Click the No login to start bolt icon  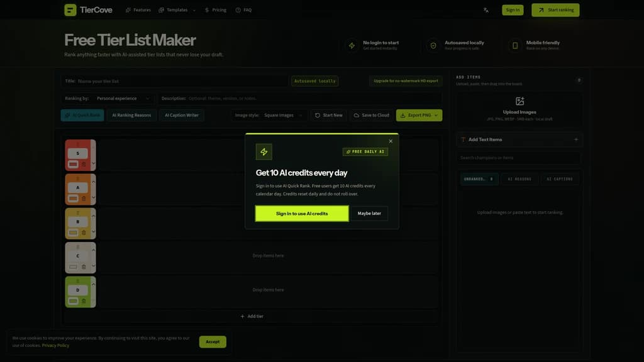tap(352, 45)
